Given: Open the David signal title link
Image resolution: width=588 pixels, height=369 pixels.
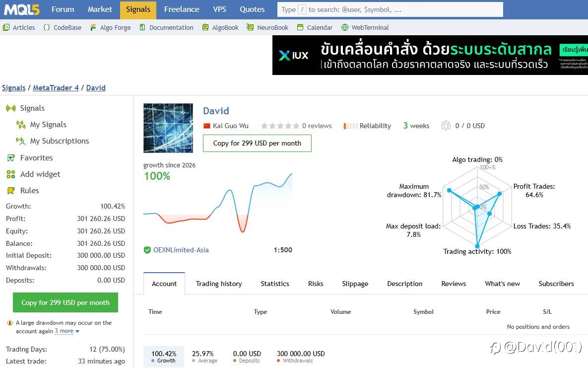Looking at the screenshot, I should point(216,111).
